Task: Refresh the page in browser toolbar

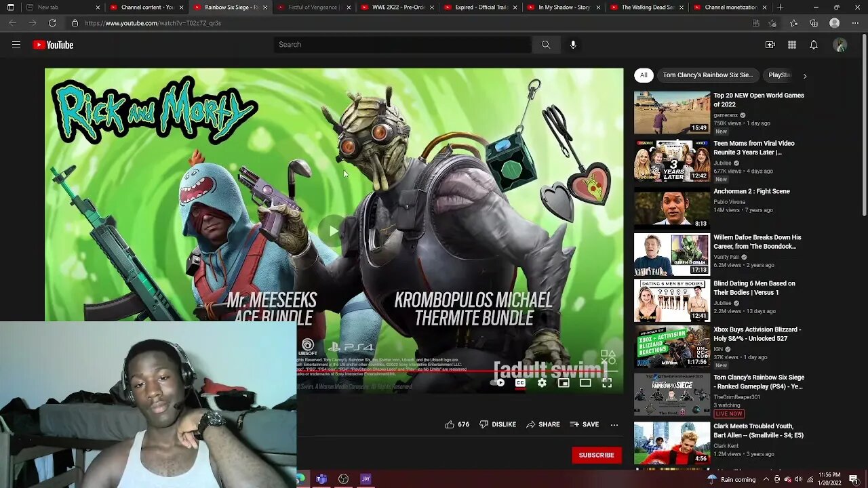Action: point(52,23)
